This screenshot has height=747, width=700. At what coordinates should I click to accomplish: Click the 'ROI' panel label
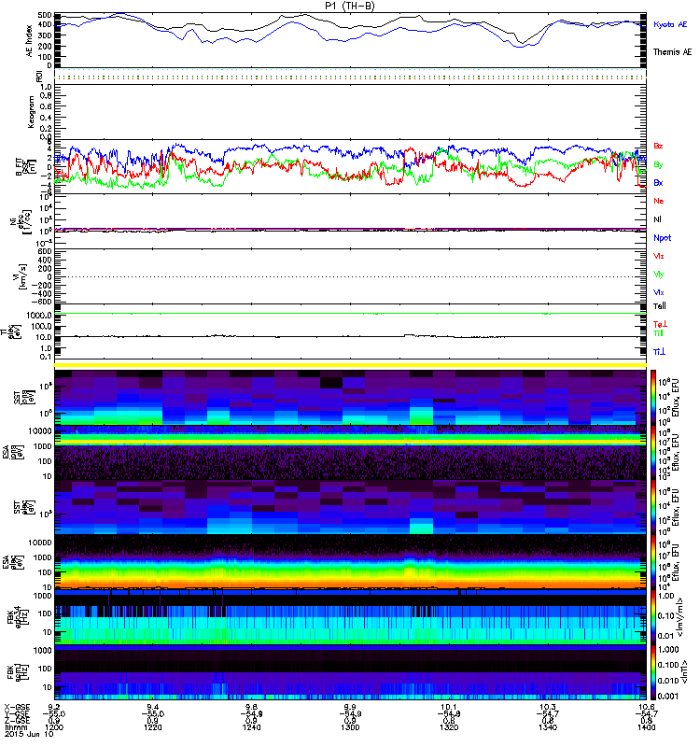(x=38, y=77)
